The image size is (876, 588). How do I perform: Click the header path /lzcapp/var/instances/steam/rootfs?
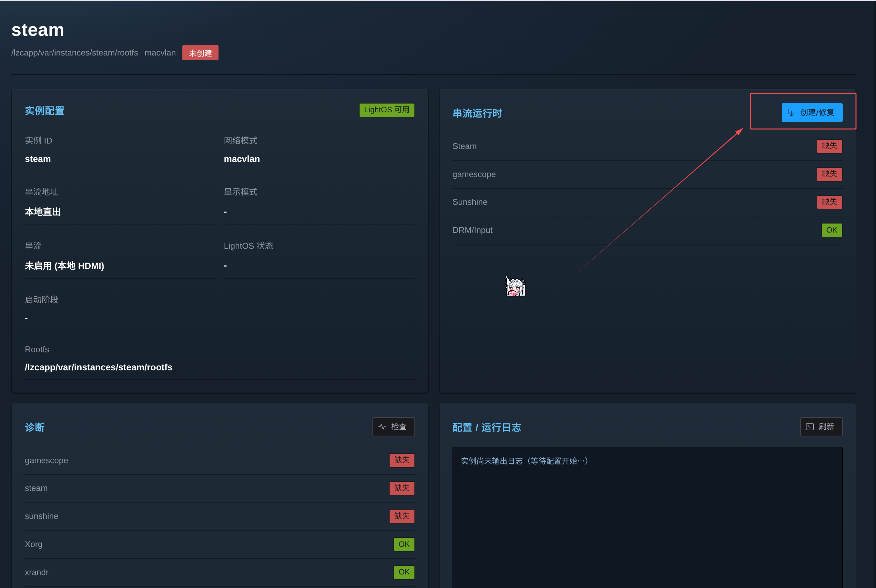(75, 53)
